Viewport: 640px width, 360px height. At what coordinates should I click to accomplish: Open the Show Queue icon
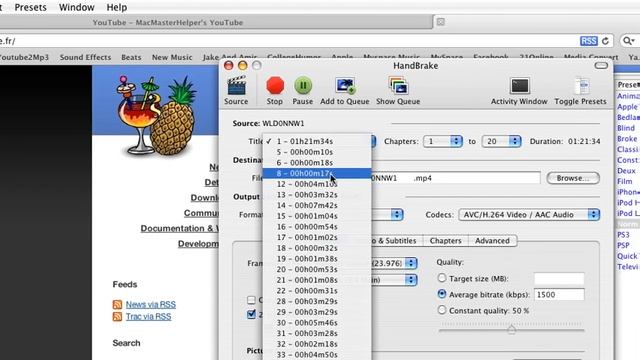[x=398, y=86]
